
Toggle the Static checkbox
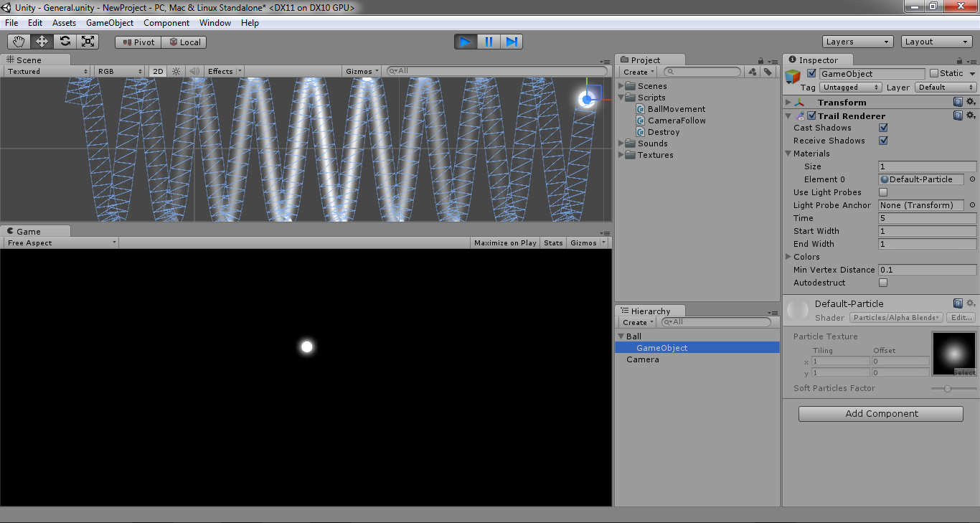pos(933,73)
